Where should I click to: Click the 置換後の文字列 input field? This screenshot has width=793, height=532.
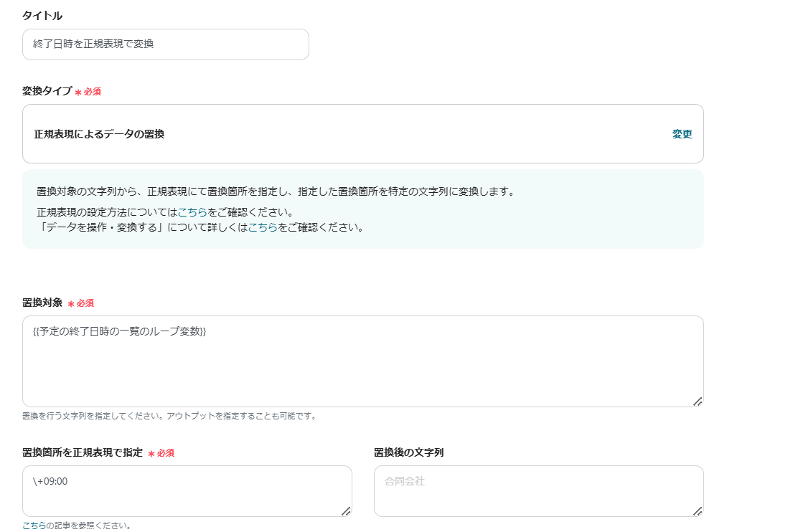(x=538, y=491)
